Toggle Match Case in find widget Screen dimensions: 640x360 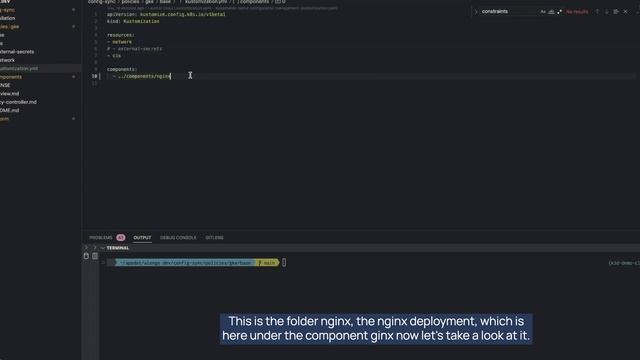pyautogui.click(x=543, y=12)
